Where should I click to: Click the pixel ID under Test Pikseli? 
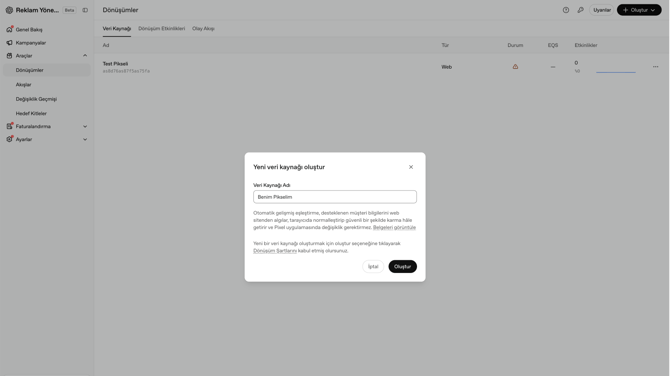pyautogui.click(x=126, y=71)
